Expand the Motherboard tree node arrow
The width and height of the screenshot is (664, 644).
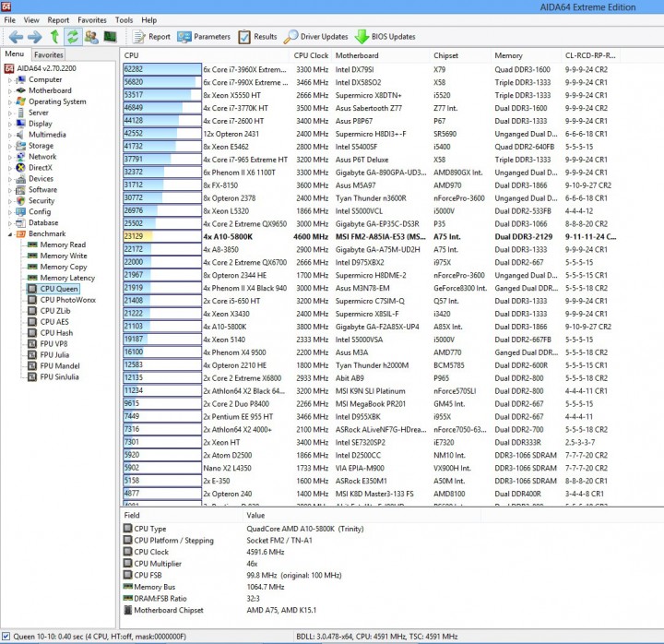tap(10, 90)
